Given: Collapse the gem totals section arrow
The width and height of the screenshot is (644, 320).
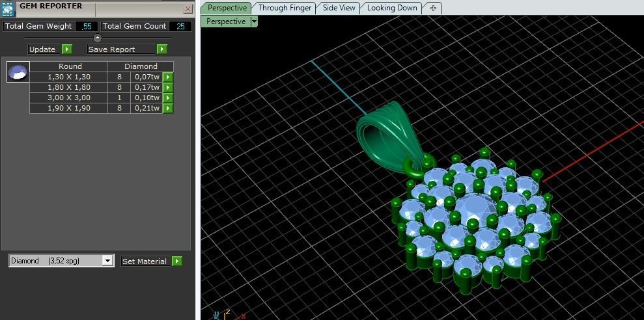Looking at the screenshot, I should point(98,38).
